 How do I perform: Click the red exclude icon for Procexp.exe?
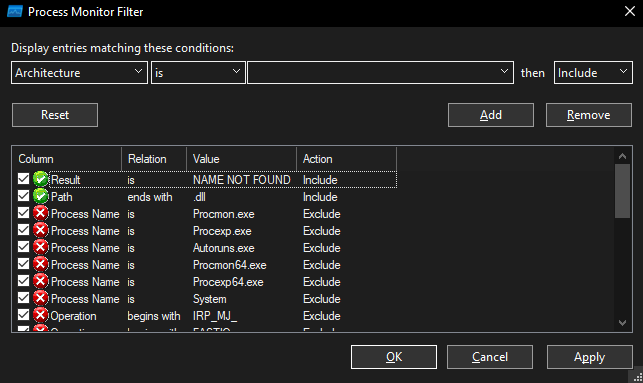click(41, 230)
